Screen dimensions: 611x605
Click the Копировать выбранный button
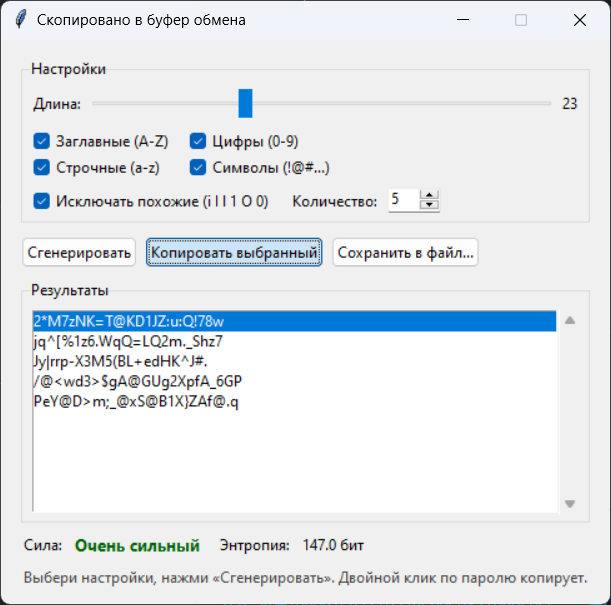pyautogui.click(x=234, y=253)
